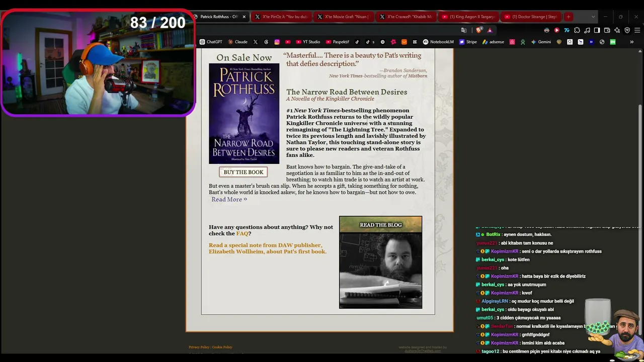Open the X bookmark icon

pos(256,42)
